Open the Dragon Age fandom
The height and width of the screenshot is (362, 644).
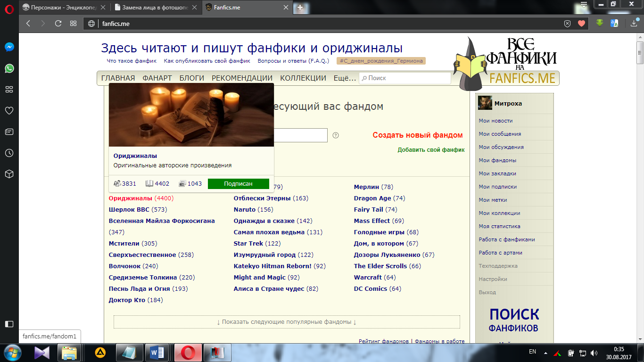[372, 198]
